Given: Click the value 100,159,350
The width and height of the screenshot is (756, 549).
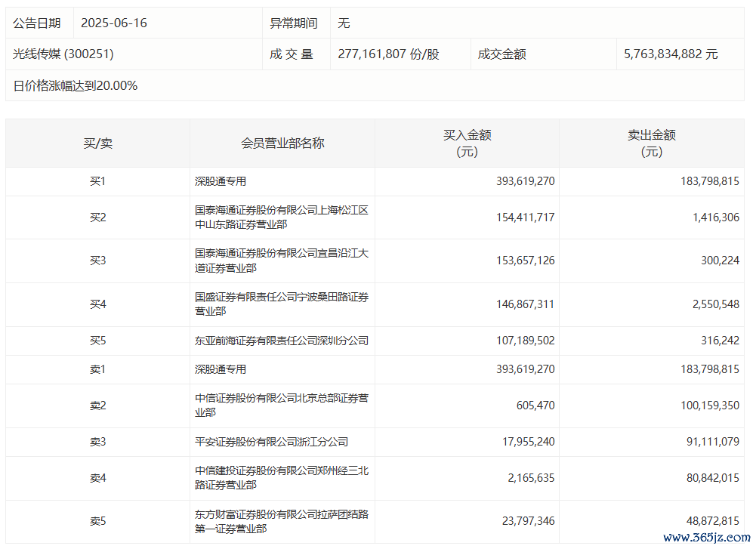Looking at the screenshot, I should (x=710, y=406).
